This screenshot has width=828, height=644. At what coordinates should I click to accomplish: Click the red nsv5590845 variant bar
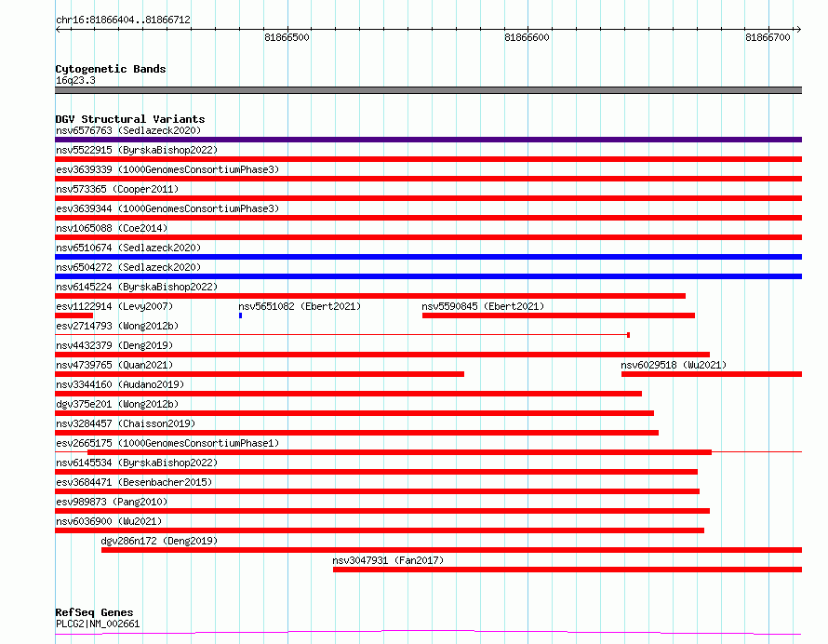pos(559,315)
